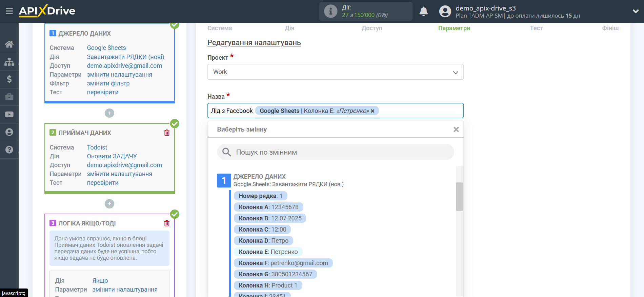Delete the ЛОГІКА ЯКЩО/ТОДІ block
644x297 pixels.
[x=167, y=223]
